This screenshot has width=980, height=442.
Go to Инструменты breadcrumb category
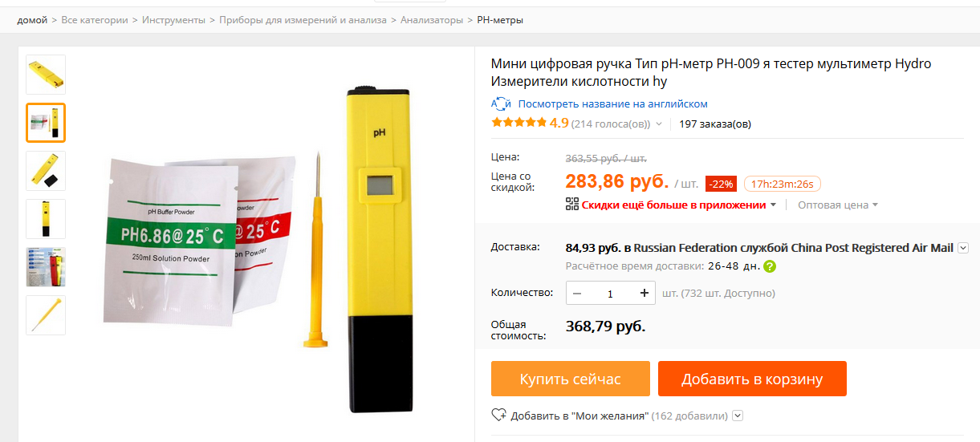tap(173, 20)
